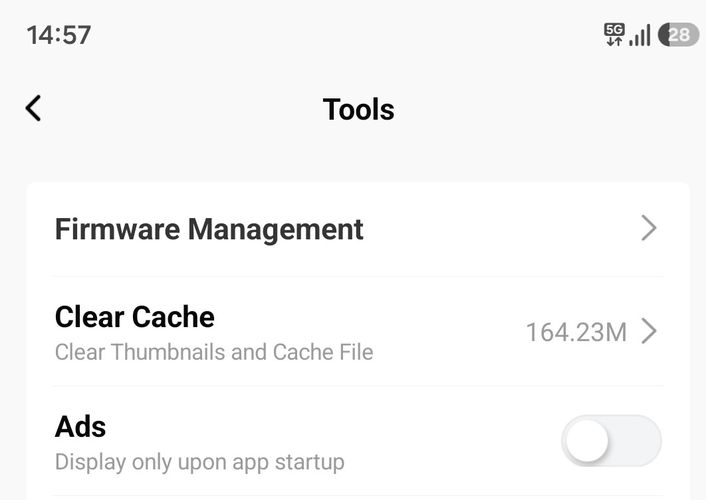Tap the Clear Thumbnails and Cache File text
The image size is (706, 500).
pos(214,352)
